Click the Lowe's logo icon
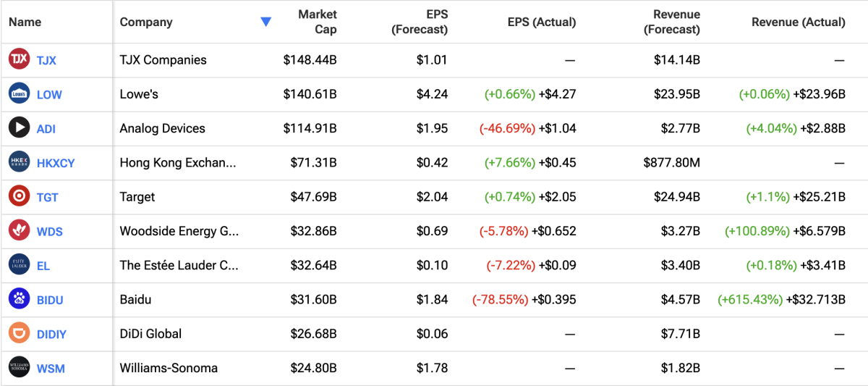Image resolution: width=868 pixels, height=386 pixels. pyautogui.click(x=19, y=94)
